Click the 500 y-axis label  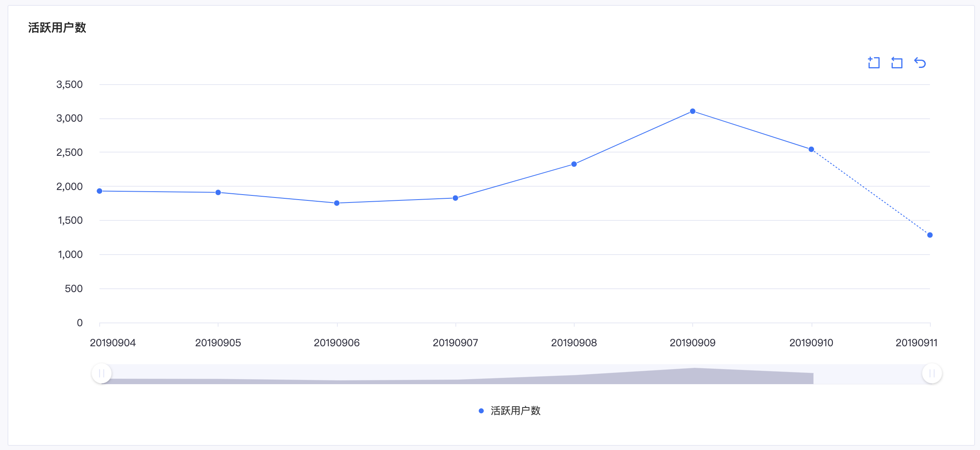pyautogui.click(x=74, y=289)
